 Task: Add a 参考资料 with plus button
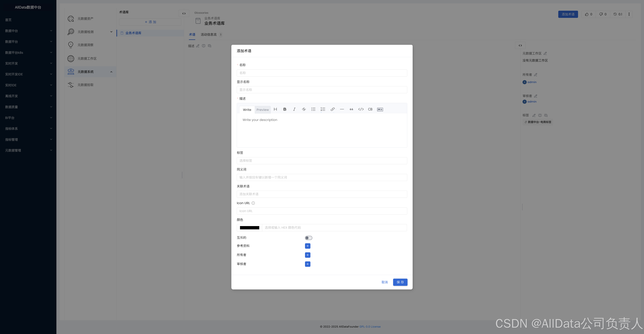point(308,246)
